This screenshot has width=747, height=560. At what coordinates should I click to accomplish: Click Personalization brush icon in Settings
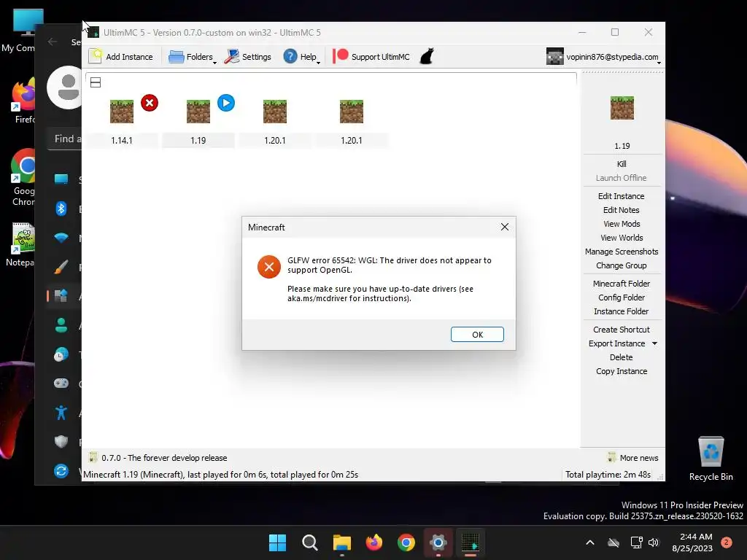[61, 267]
